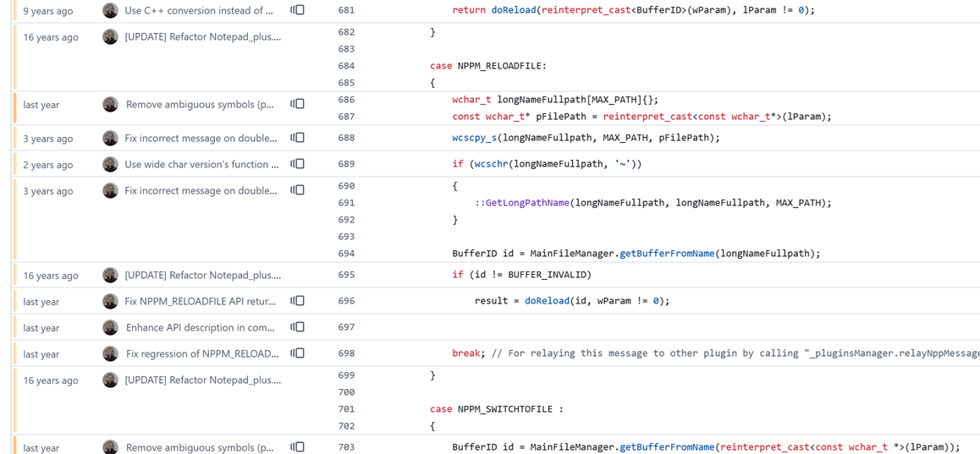980x454 pixels.
Task: View blame prior to the line 690 change
Action: pos(298,190)
